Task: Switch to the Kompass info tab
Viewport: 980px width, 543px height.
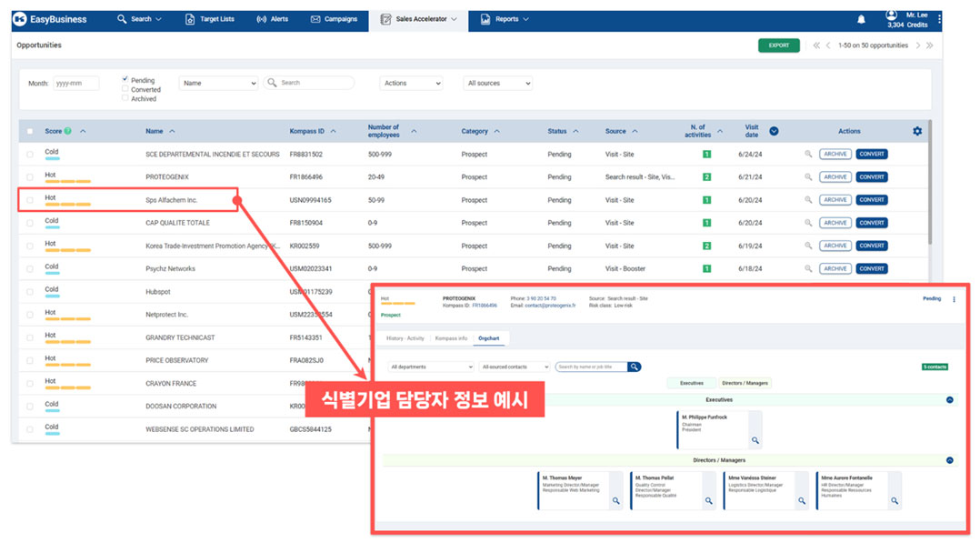Action: click(451, 338)
